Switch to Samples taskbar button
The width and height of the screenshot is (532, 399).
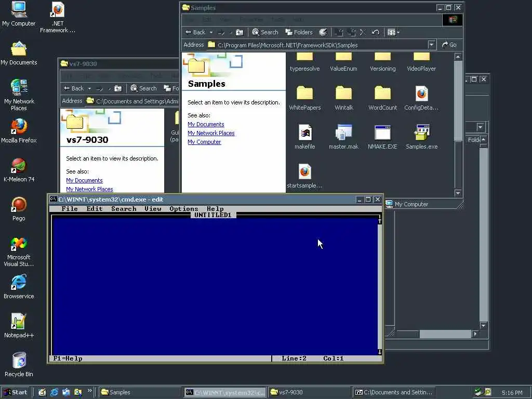tap(140, 392)
